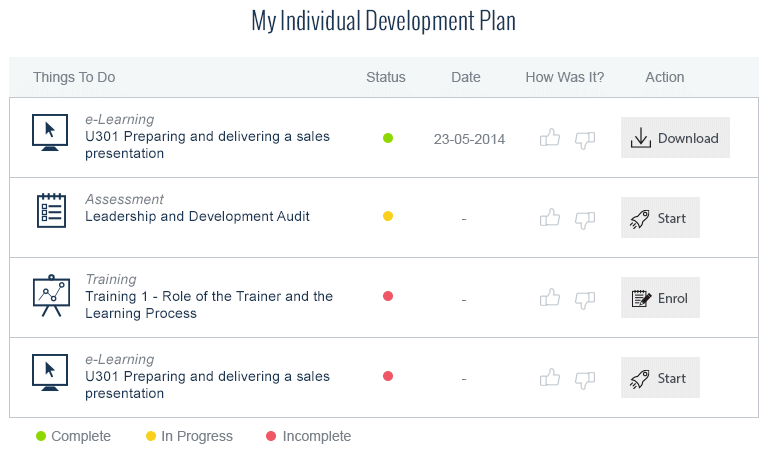Screen dimensions: 772x454
Task: Click thumbs up for the completed e-Learning row
Action: (550, 138)
